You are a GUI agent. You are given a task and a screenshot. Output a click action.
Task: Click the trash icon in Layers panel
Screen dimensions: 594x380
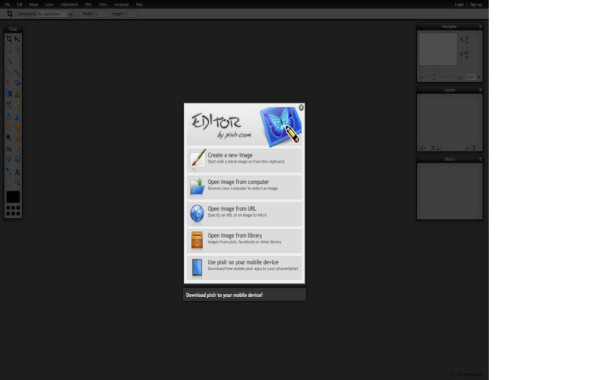tap(474, 148)
